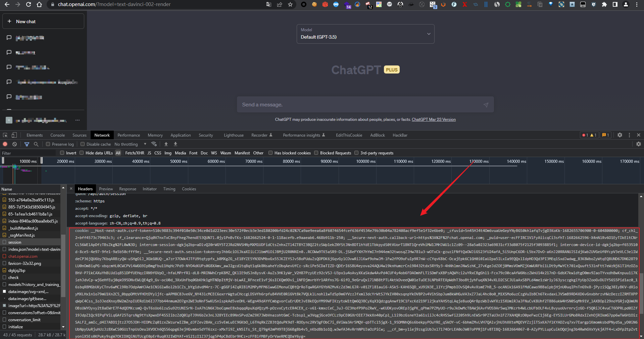This screenshot has height=339, width=644.
Task: Open the HackBar panel tab
Action: [x=400, y=135]
